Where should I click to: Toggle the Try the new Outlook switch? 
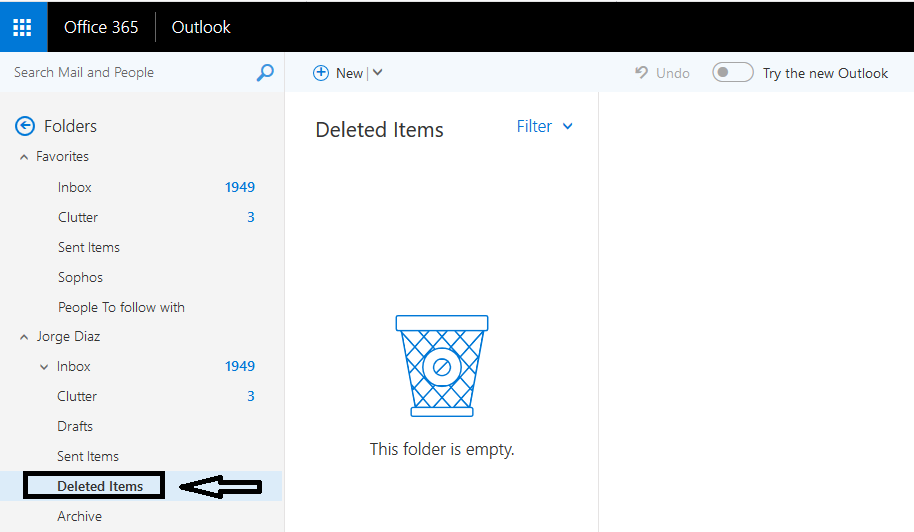coord(733,73)
